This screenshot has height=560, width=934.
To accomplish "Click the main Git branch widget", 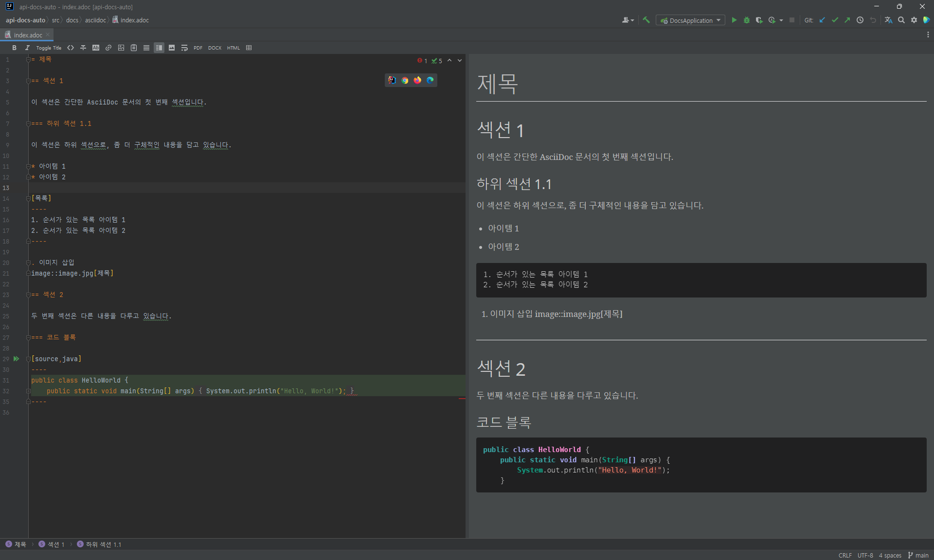I will point(918,555).
